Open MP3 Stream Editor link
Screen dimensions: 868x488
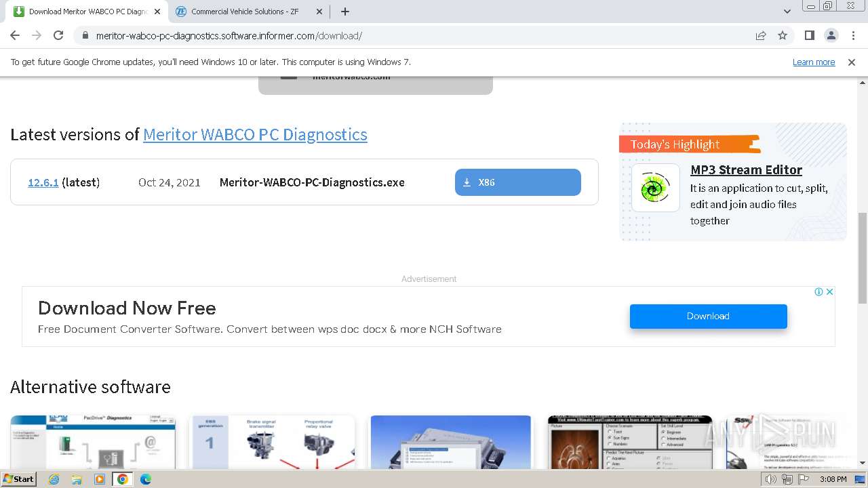coord(746,170)
